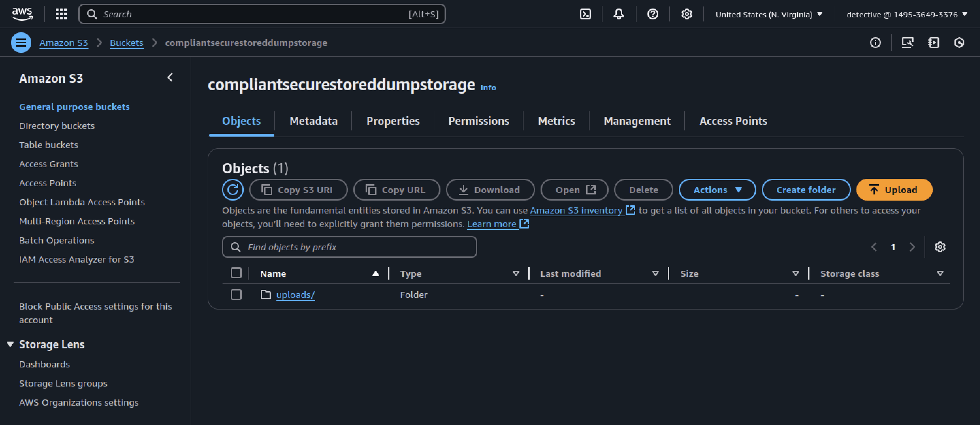This screenshot has width=980, height=425.
Task: Open the United States (N. Virginia) region selector
Action: (x=769, y=14)
